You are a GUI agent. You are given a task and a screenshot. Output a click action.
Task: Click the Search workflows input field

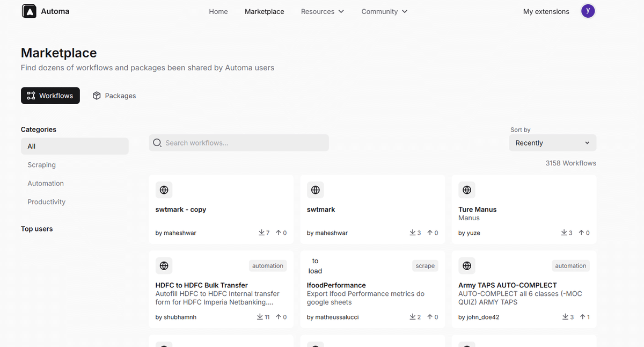point(244,143)
